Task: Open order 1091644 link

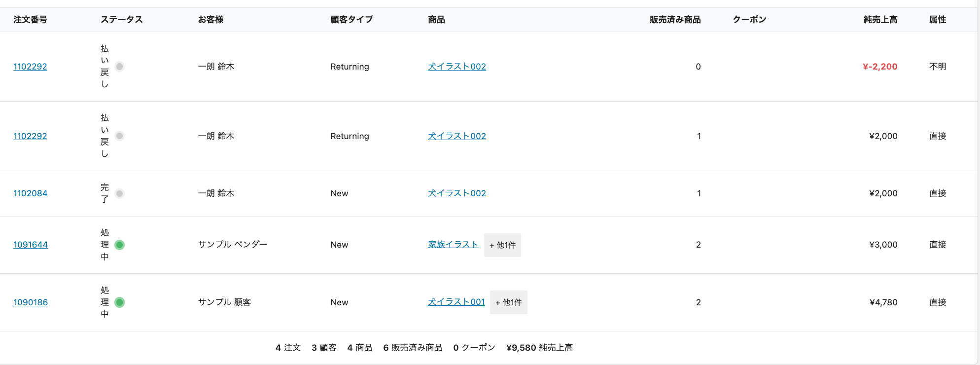Action: click(x=31, y=245)
